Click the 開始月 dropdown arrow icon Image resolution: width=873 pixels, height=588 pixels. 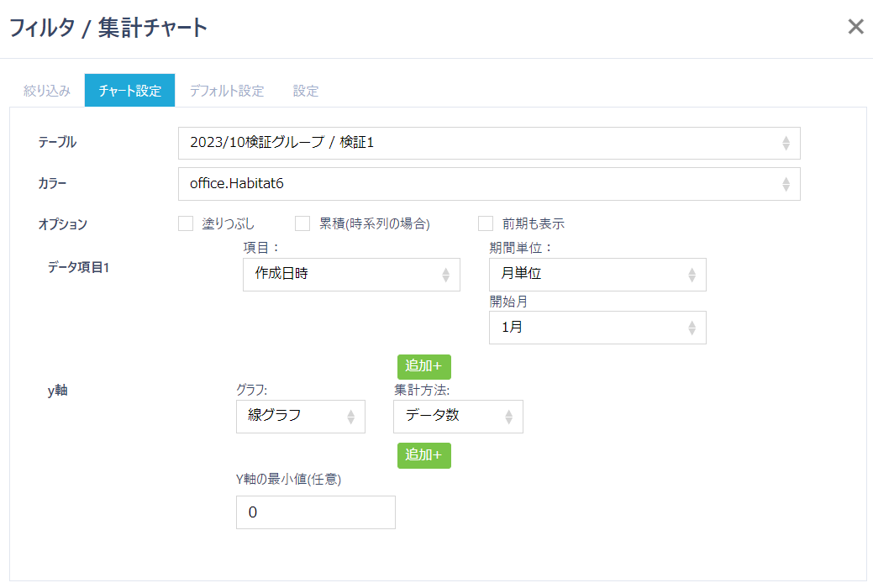click(693, 328)
